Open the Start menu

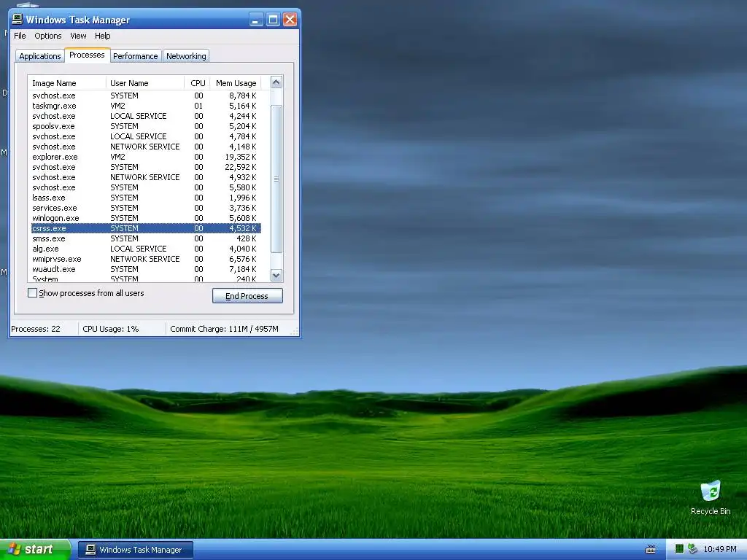point(35,550)
